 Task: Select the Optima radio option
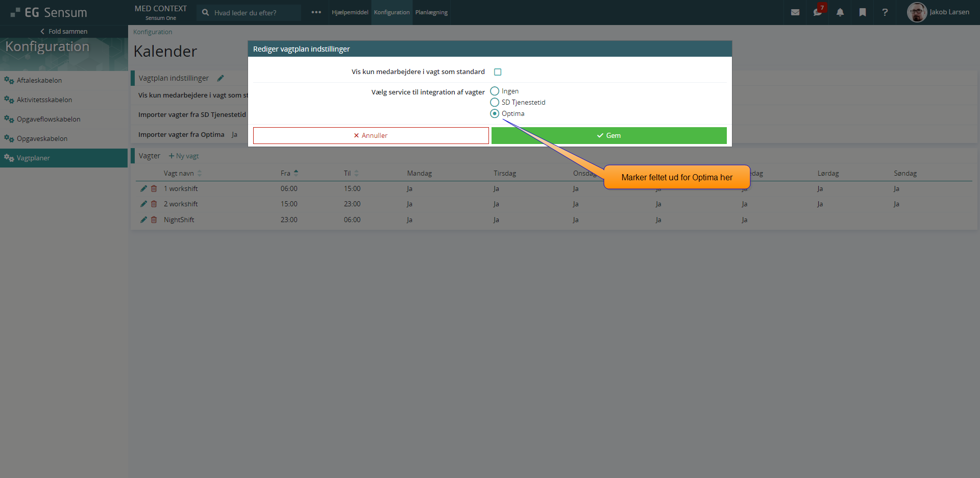coord(495,113)
